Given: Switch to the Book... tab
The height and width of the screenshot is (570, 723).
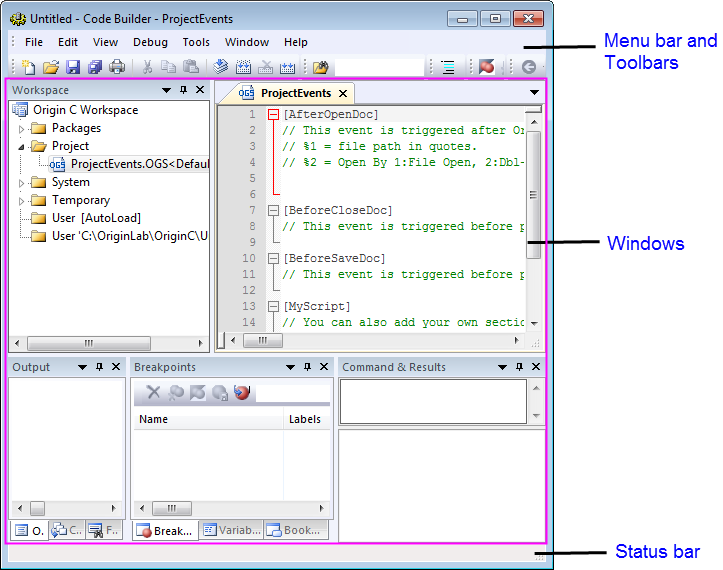Looking at the screenshot, I should (x=296, y=530).
